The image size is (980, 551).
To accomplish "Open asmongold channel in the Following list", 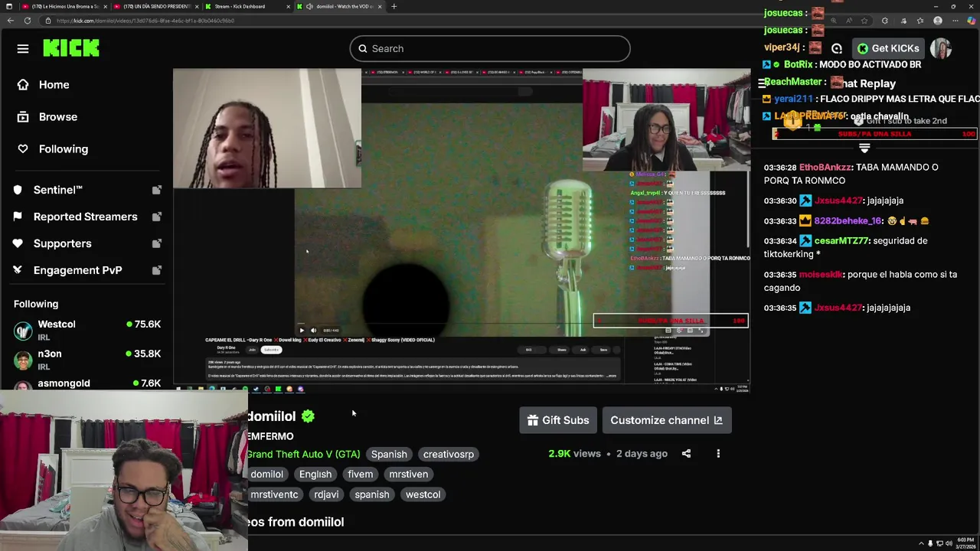I will pos(87,383).
